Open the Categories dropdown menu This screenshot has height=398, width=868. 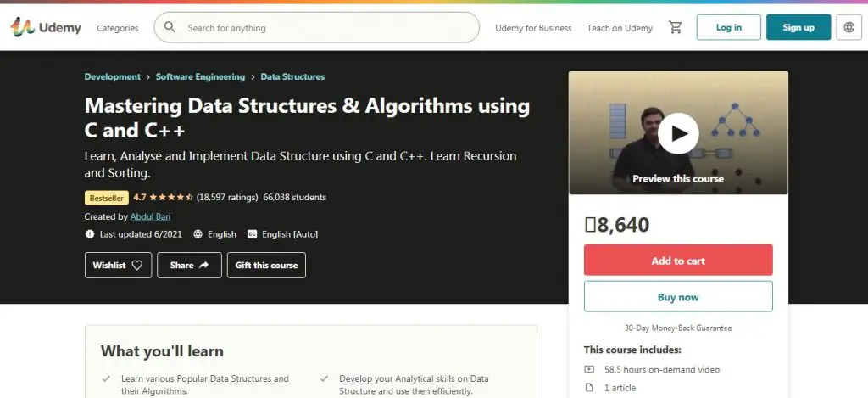(x=117, y=28)
